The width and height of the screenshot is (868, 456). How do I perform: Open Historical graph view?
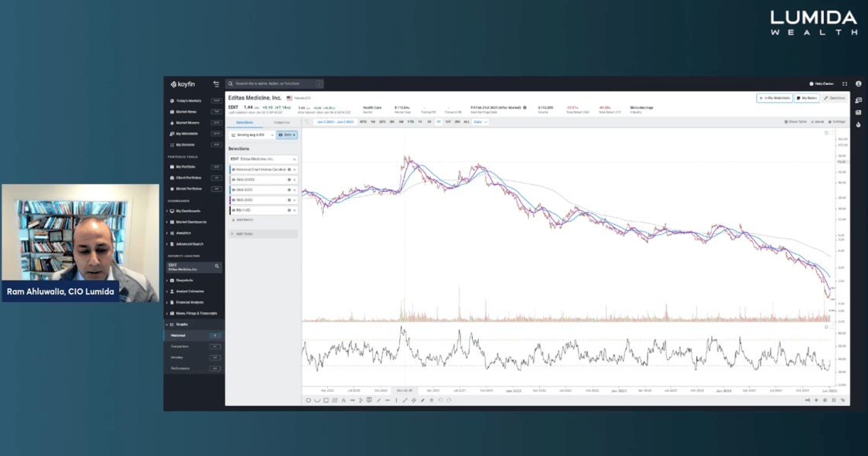193,335
